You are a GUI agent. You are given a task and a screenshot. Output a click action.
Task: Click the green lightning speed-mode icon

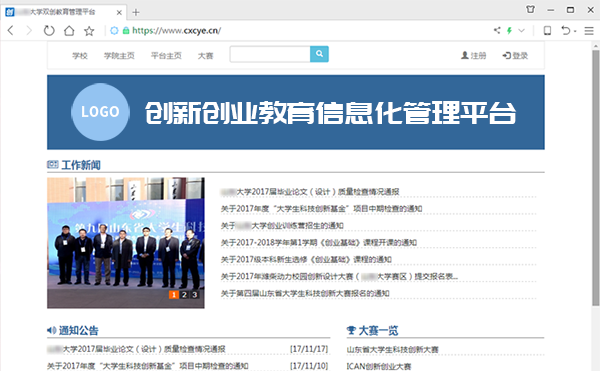point(509,31)
